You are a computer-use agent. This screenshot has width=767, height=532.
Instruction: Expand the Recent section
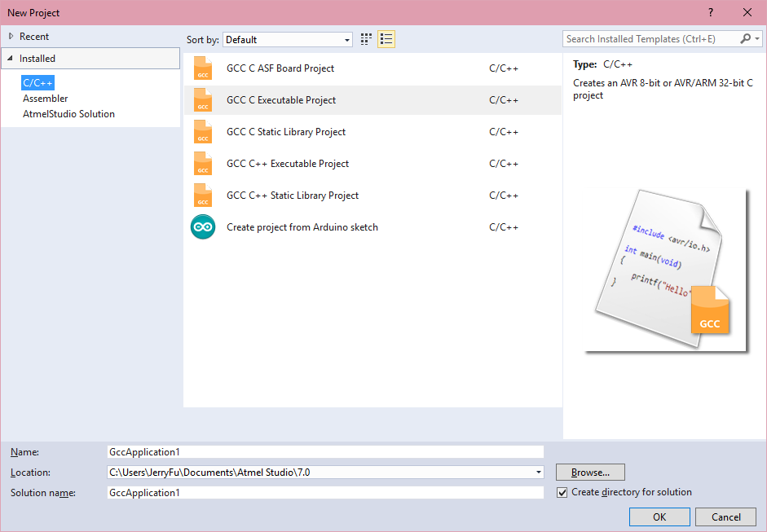[x=11, y=36]
